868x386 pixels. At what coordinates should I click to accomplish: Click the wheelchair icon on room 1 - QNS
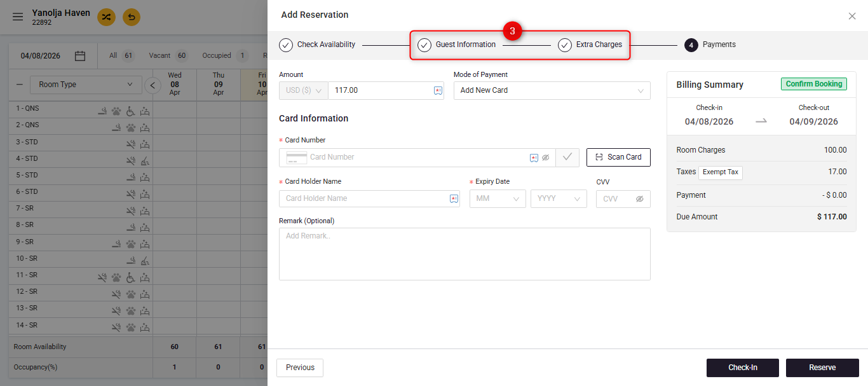[130, 111]
